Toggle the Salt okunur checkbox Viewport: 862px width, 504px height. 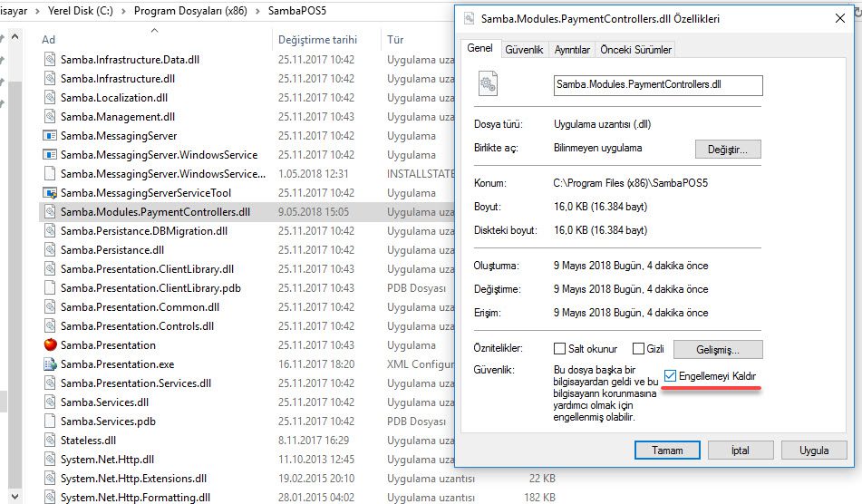[559, 349]
